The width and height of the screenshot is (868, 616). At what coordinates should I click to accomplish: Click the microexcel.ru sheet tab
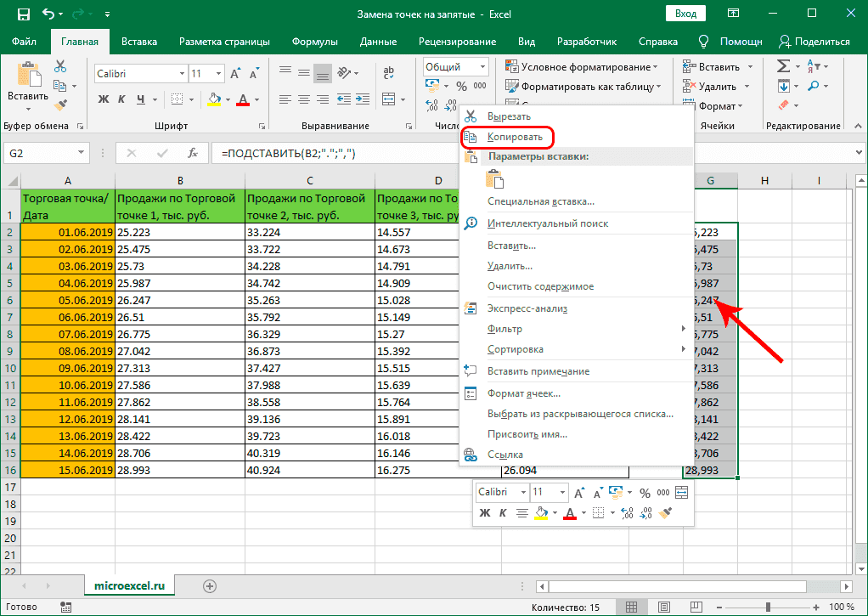129,585
